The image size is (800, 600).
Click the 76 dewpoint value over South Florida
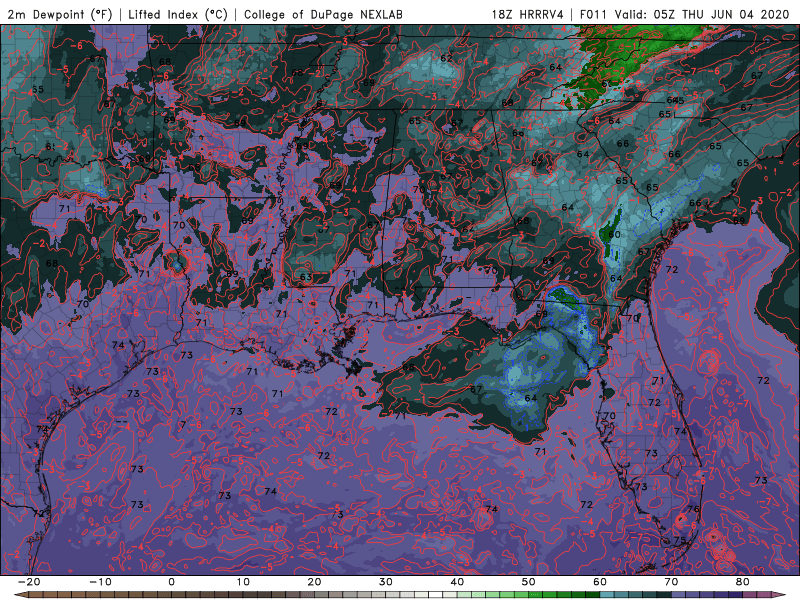click(x=693, y=509)
